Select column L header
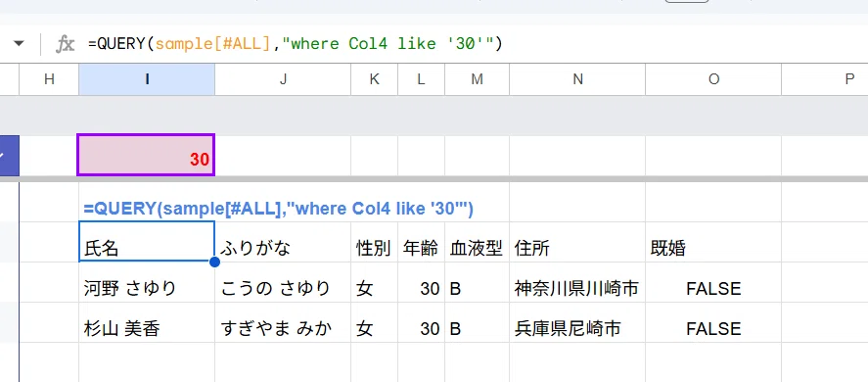 tap(421, 79)
